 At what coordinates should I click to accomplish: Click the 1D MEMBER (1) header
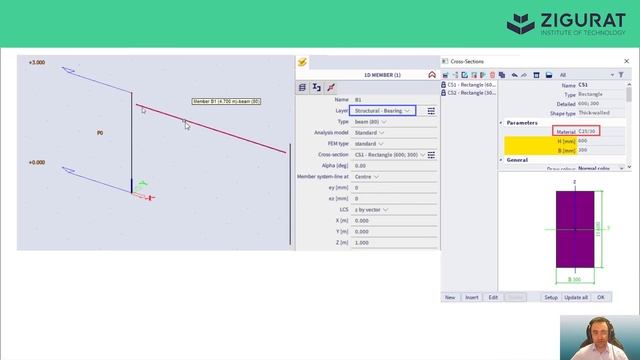point(382,75)
